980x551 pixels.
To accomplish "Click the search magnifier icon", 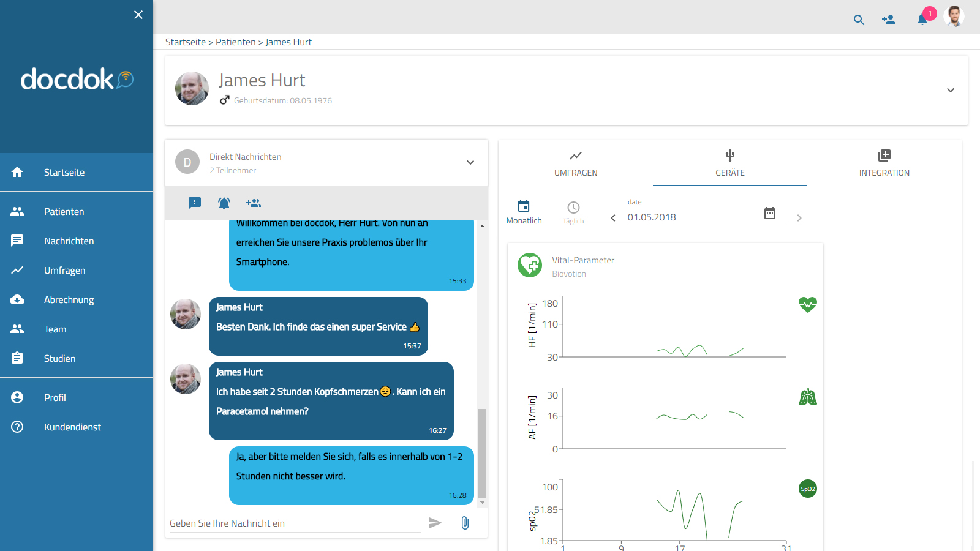I will (x=859, y=20).
